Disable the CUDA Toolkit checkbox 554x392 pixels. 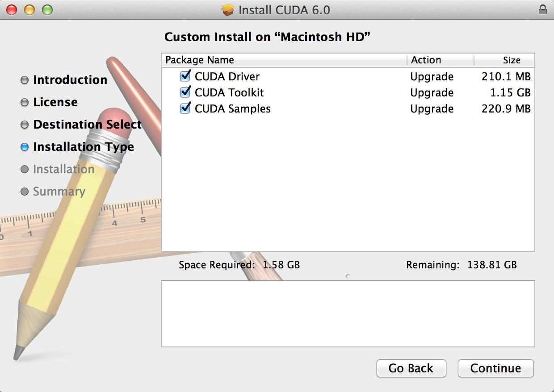pos(185,92)
